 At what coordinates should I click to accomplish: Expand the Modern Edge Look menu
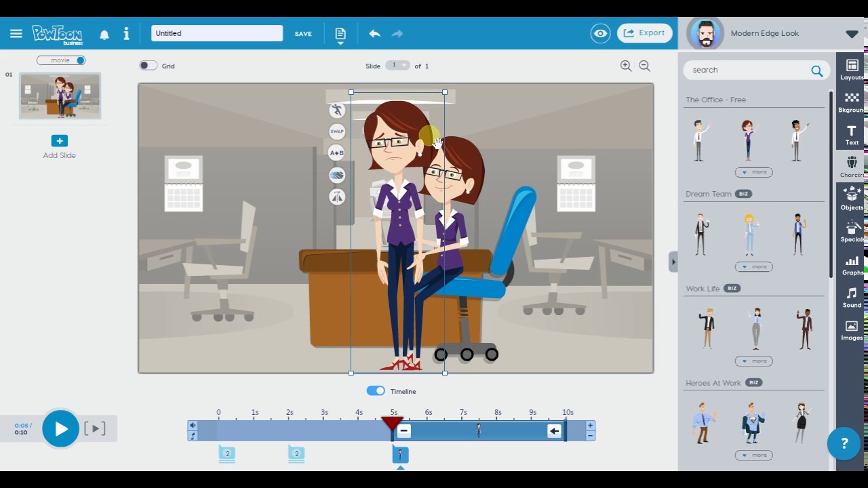click(x=852, y=34)
